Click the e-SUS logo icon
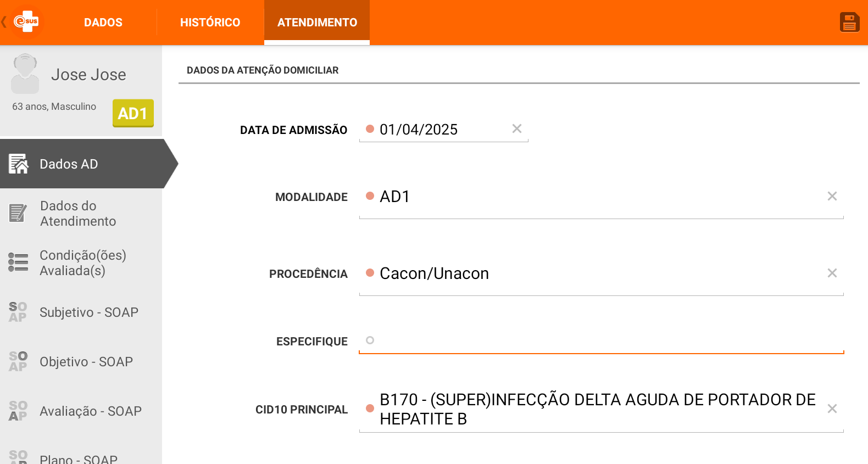The width and height of the screenshot is (868, 464). tap(26, 21)
